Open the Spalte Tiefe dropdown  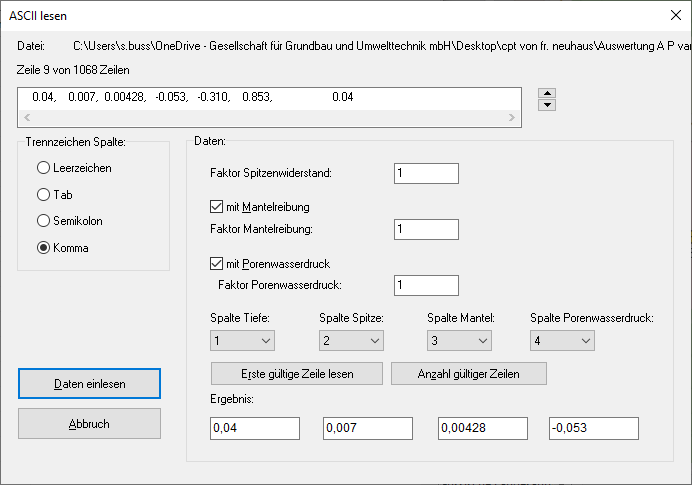(242, 341)
